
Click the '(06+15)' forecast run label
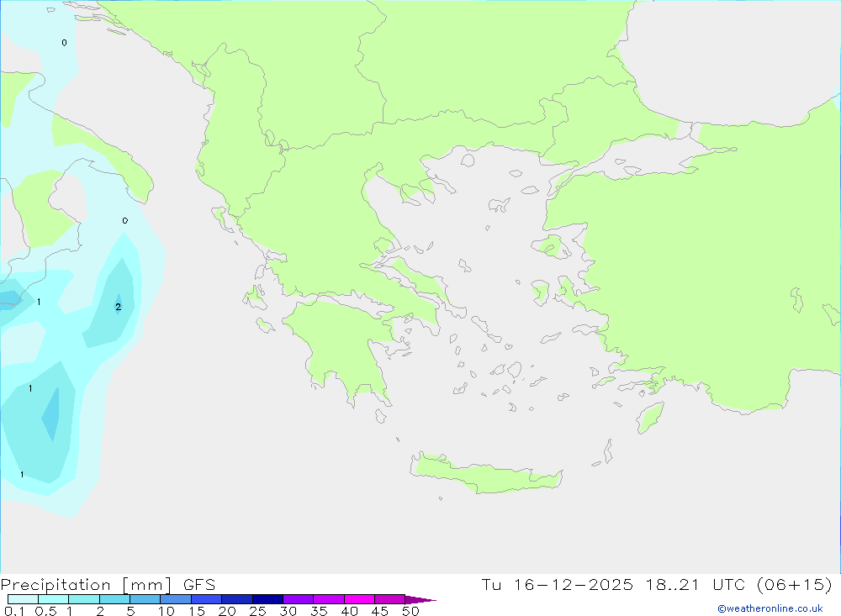click(795, 584)
